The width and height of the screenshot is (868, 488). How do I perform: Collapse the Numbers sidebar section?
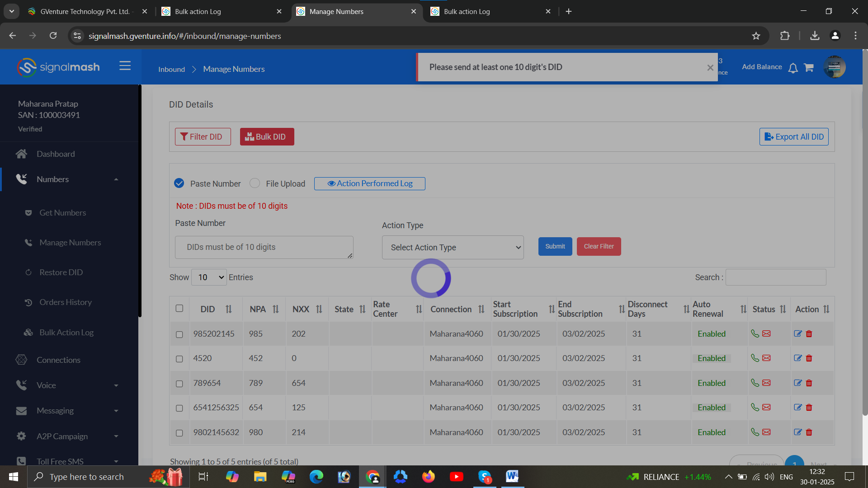[x=116, y=179]
